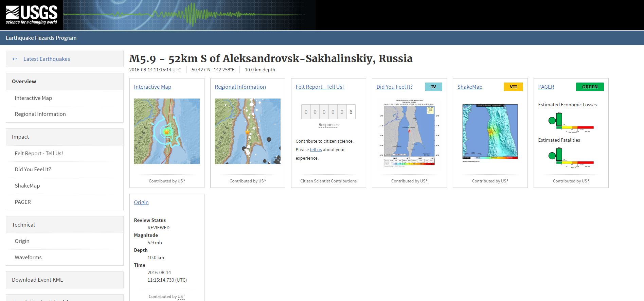Click the back arrow beside Latest Earthquakes
Screen dimensions: 644x301
tap(15, 59)
